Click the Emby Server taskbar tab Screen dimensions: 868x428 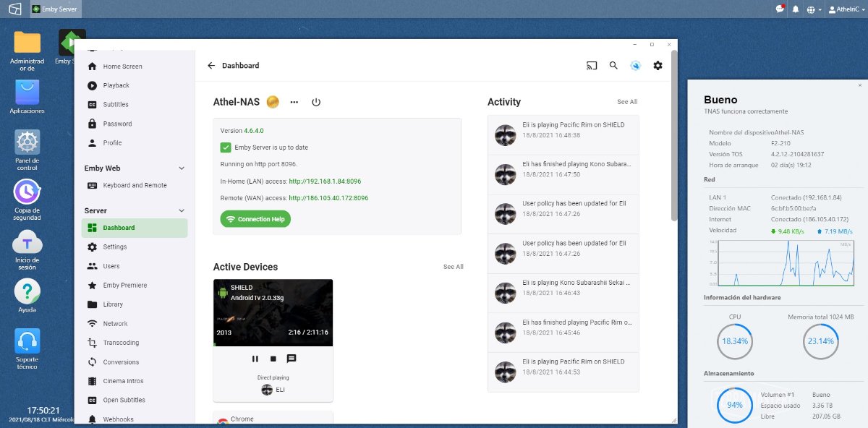click(x=56, y=9)
